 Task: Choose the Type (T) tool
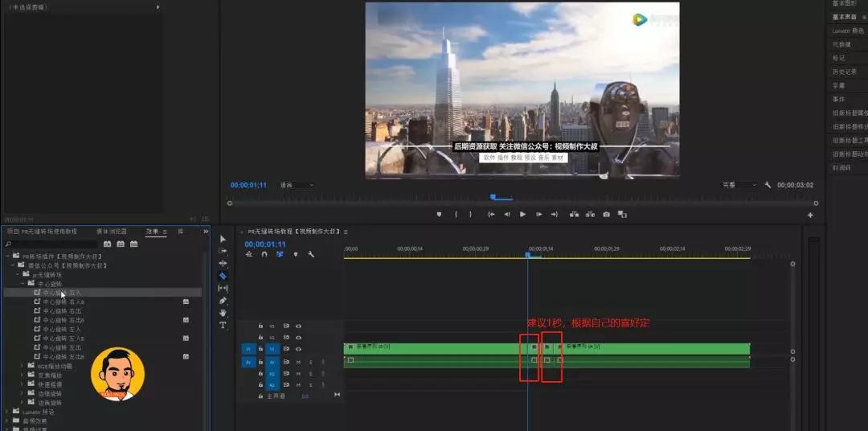(223, 325)
